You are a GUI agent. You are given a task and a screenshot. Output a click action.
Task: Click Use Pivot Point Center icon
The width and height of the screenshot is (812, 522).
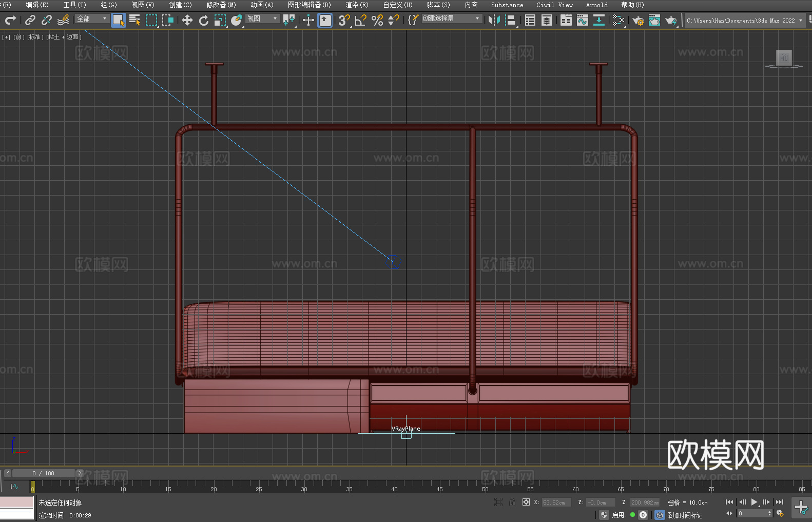pos(289,20)
